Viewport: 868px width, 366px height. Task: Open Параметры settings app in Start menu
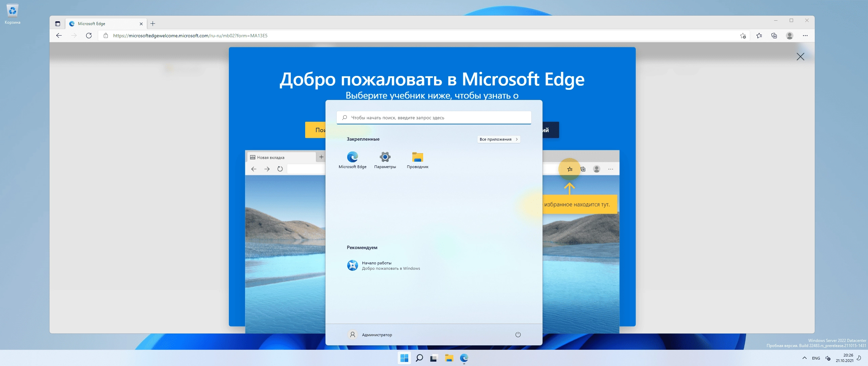(385, 160)
